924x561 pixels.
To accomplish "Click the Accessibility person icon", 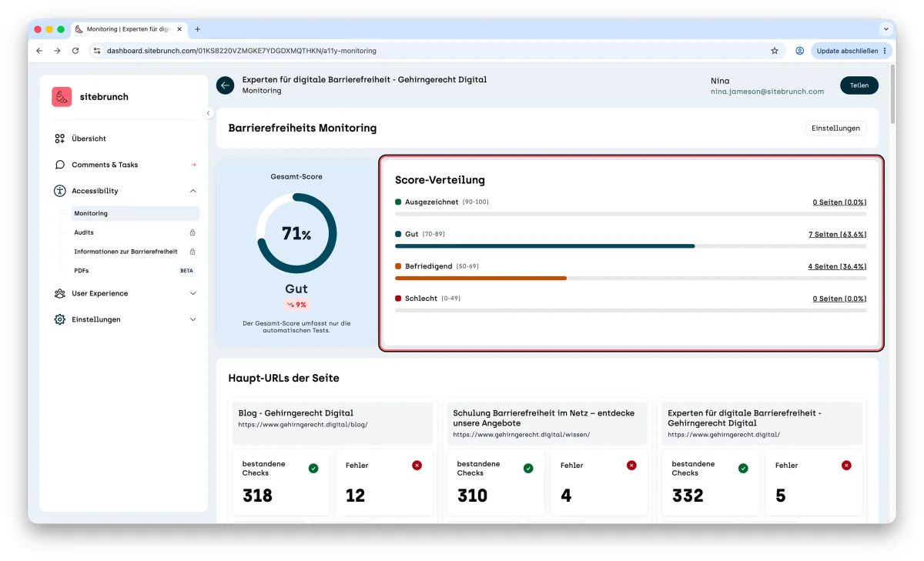I will tap(60, 191).
